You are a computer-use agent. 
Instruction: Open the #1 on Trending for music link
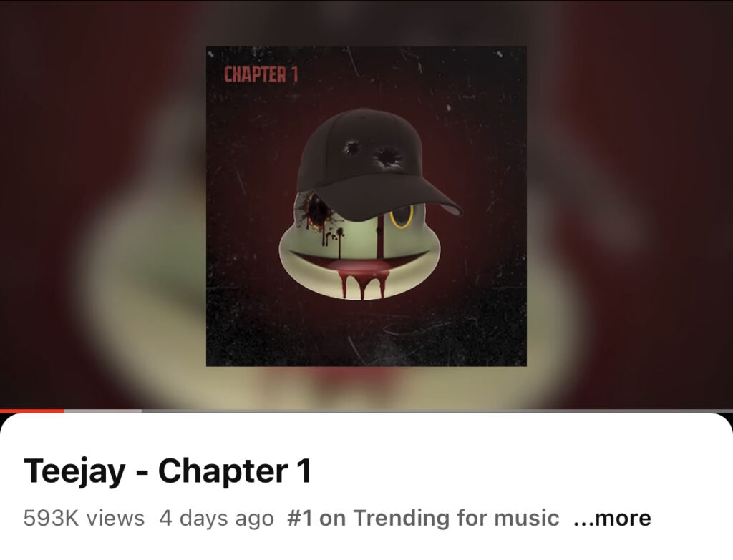click(423, 518)
